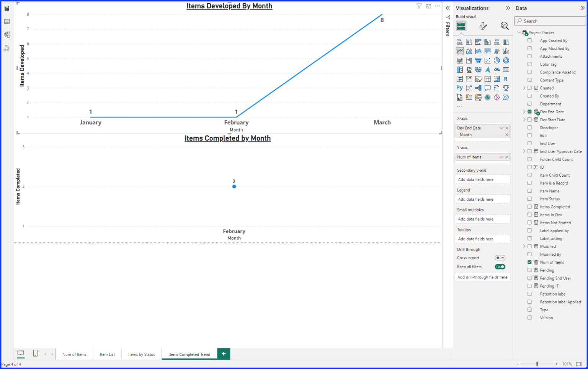Open the Dev End Date field dropdown
Viewport: 588px width, 369px height.
coord(501,128)
